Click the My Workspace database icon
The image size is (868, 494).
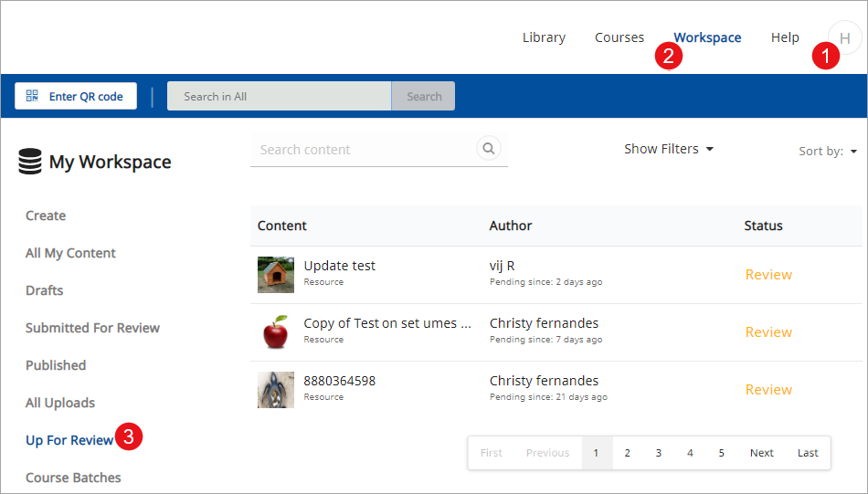30,163
